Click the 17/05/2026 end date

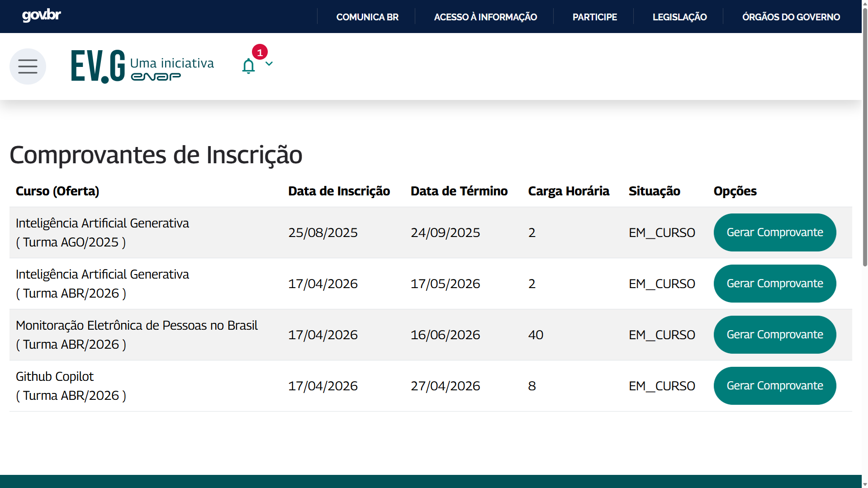[445, 284]
